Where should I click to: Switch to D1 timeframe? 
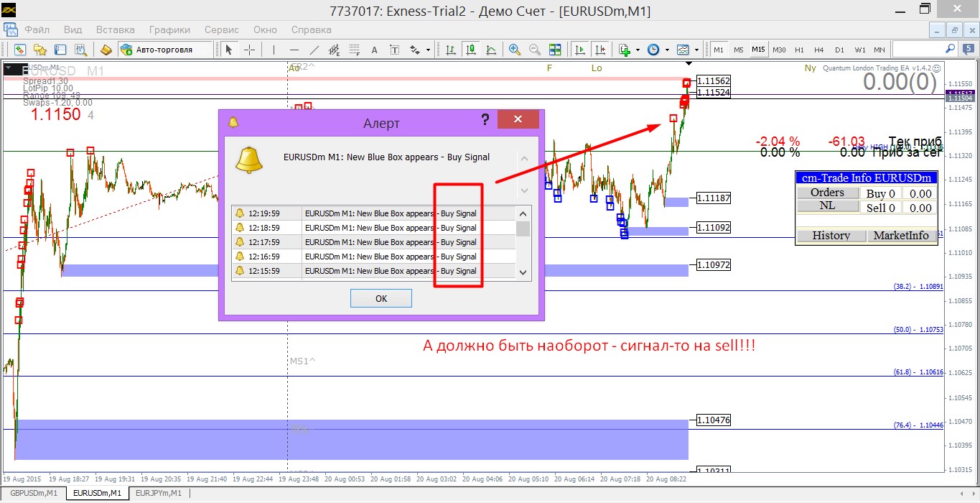coord(839,50)
